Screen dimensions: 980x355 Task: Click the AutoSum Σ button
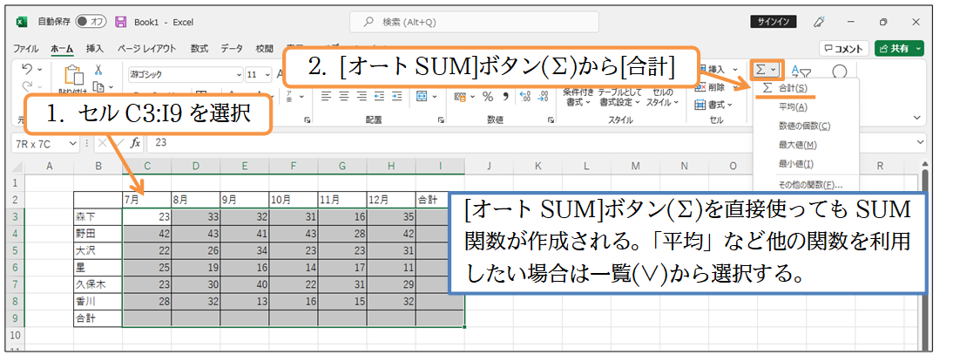click(761, 69)
